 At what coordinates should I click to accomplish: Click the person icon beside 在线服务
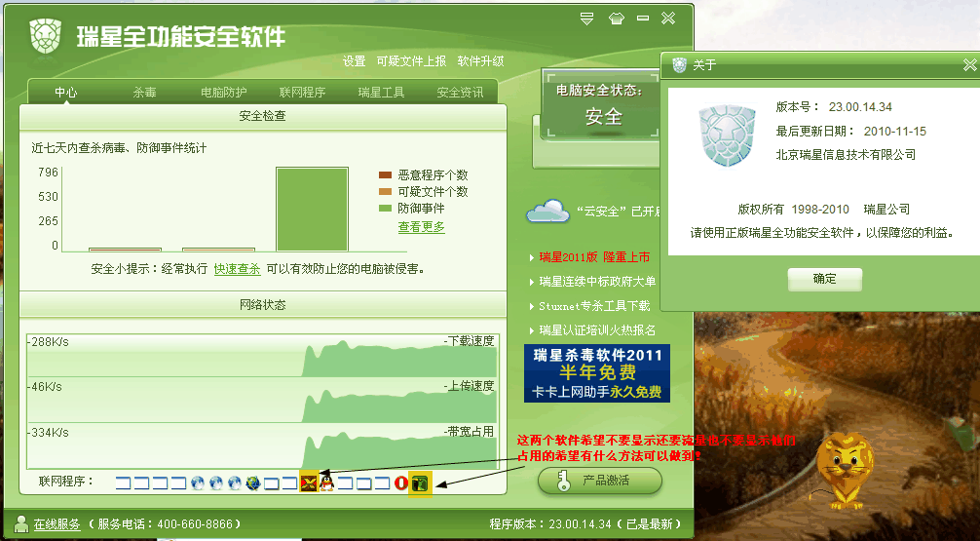pos(21,523)
